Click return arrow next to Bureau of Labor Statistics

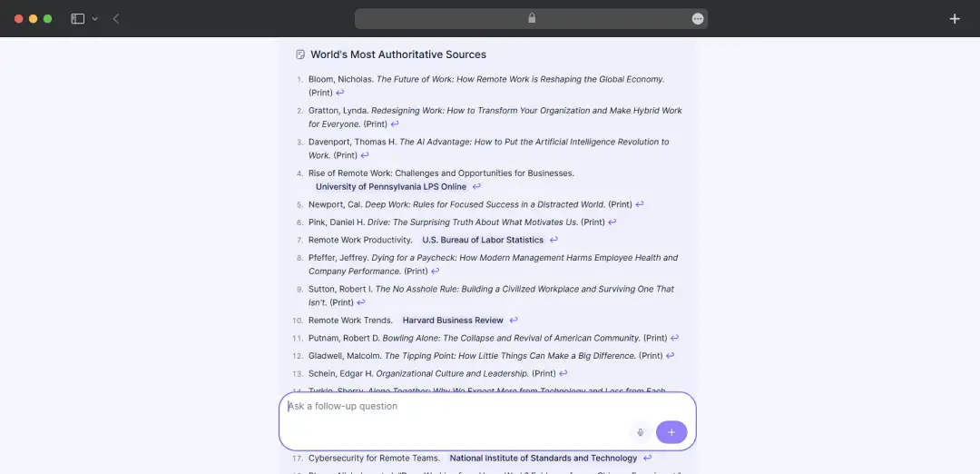pos(554,240)
